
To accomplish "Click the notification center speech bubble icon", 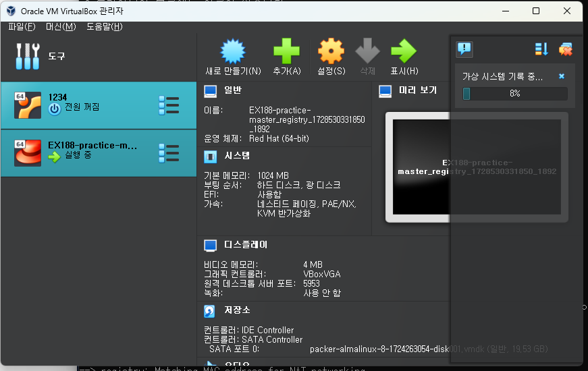I will 464,49.
